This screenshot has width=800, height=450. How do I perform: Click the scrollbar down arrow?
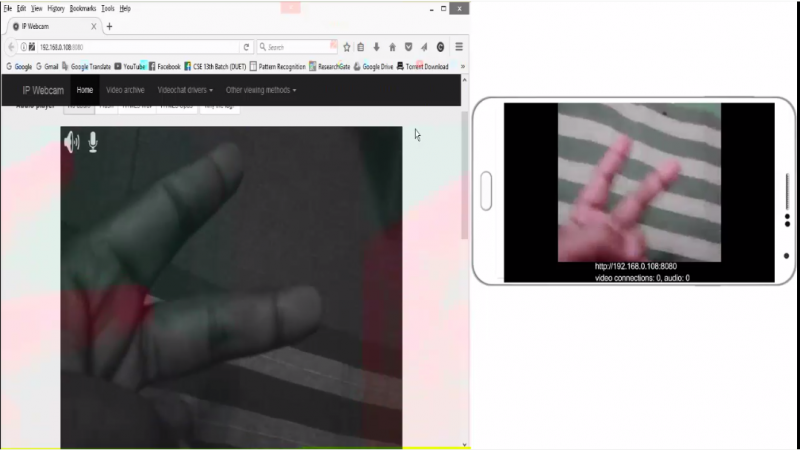coord(464,445)
